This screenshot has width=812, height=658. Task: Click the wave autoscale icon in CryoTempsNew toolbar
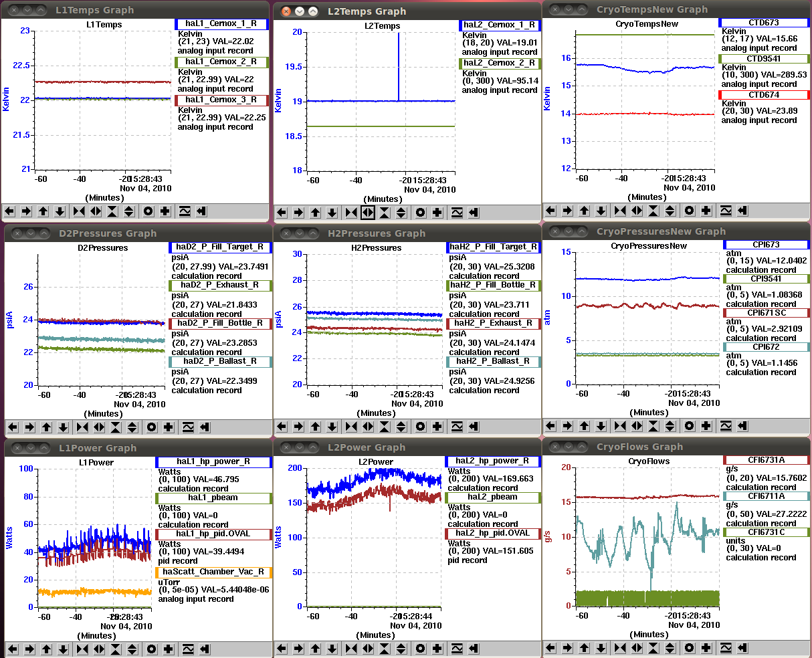(726, 211)
